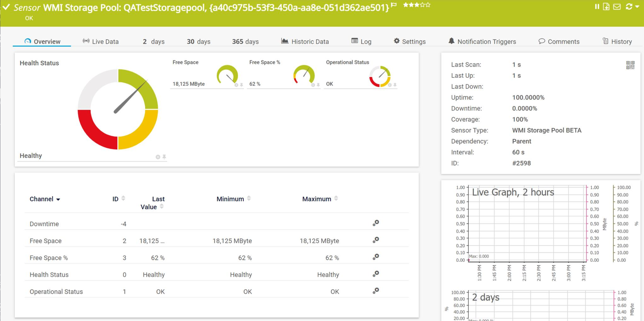This screenshot has height=321, width=644.
Task: Open the Channel column sort dropdown
Action: coord(59,199)
